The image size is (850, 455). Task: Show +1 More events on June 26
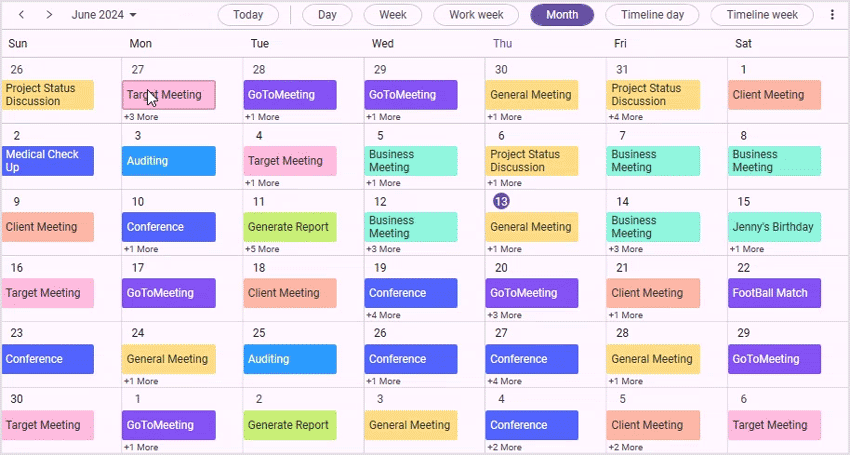click(x=383, y=381)
